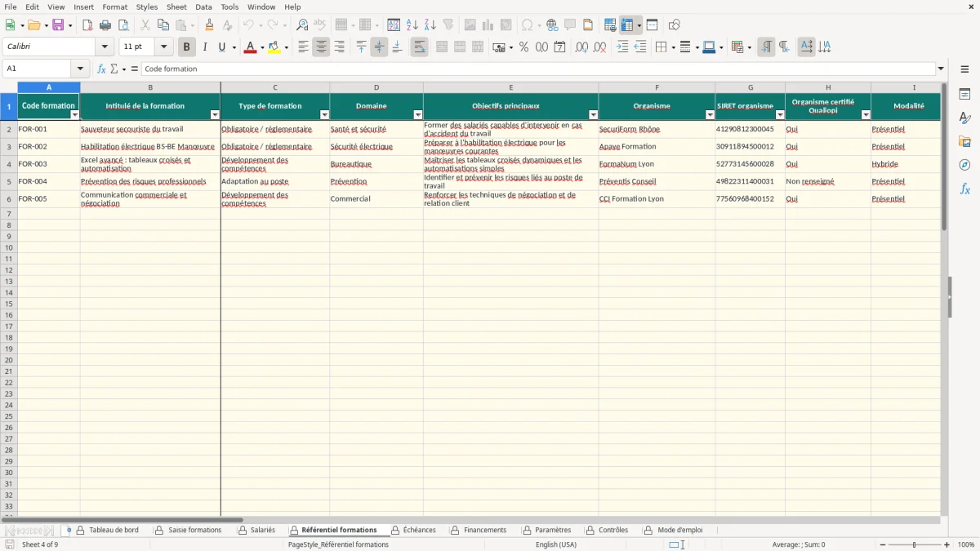Add decimal place

pyautogui.click(x=581, y=47)
